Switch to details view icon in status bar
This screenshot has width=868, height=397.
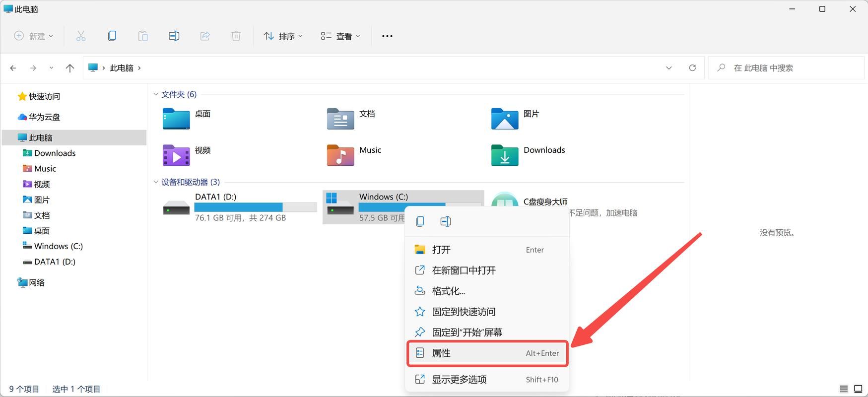click(x=844, y=389)
